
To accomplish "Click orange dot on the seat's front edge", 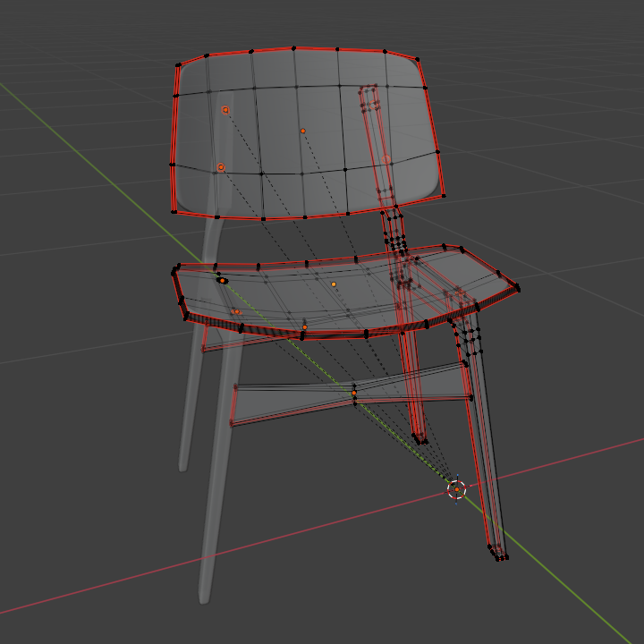I will [305, 327].
